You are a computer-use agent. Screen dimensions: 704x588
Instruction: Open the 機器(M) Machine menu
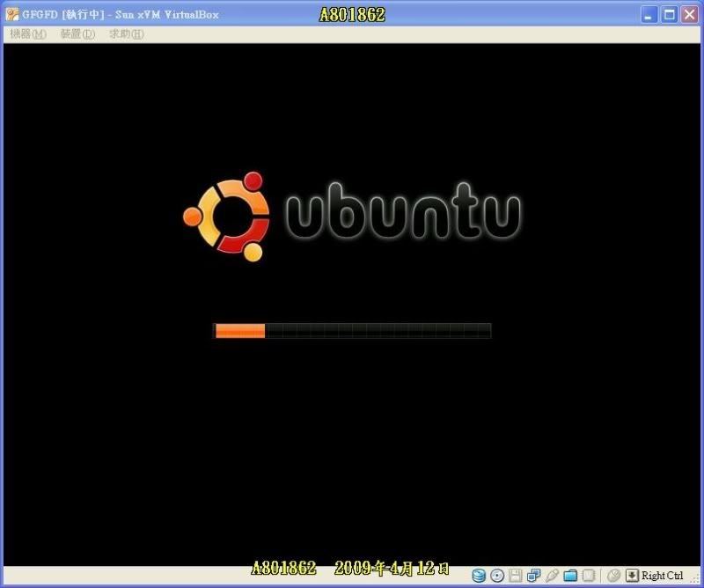coord(28,33)
